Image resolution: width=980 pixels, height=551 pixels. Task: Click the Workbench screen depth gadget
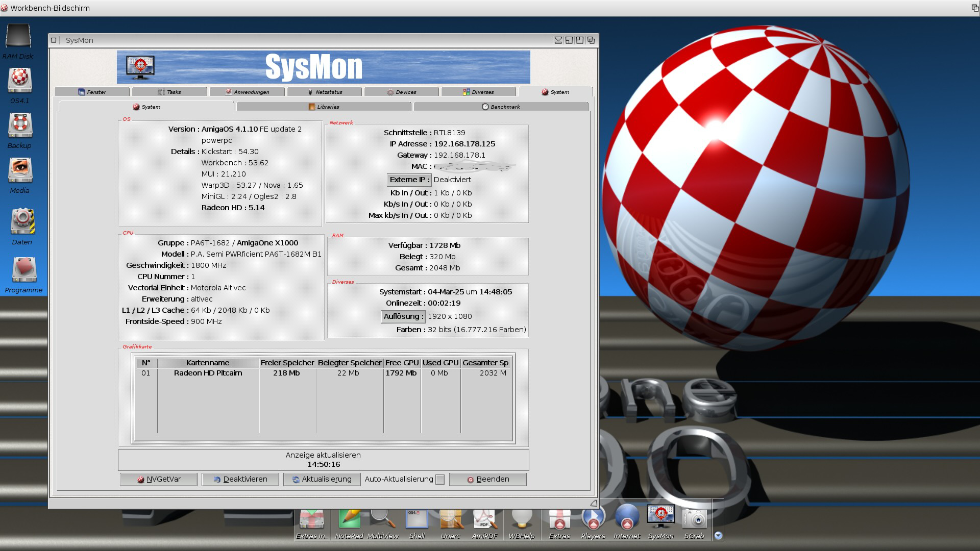click(x=974, y=8)
